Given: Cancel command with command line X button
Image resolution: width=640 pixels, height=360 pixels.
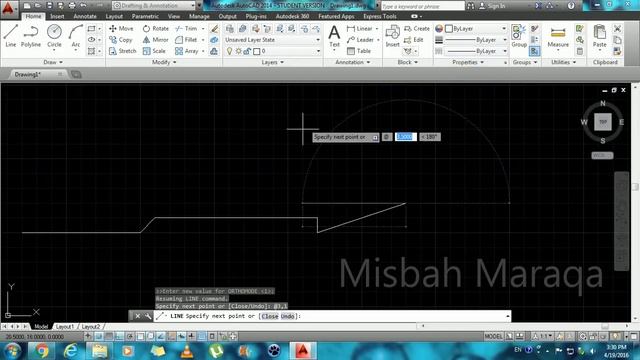Looking at the screenshot, I should click(x=138, y=316).
